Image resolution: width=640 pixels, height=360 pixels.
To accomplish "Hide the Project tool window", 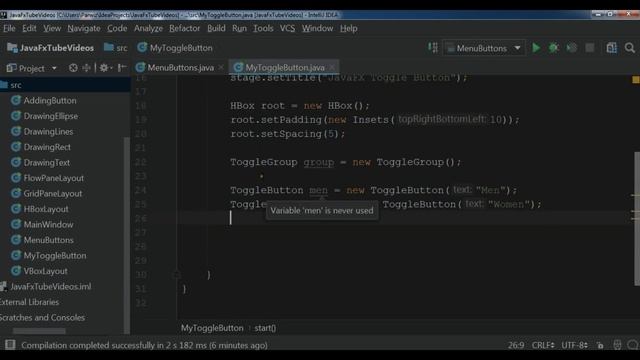I will coord(122,68).
